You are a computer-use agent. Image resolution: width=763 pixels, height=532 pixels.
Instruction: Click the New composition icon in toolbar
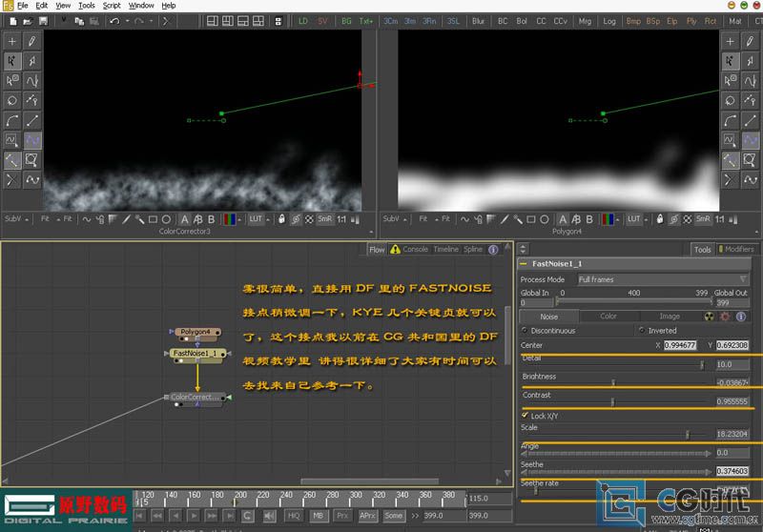(13, 21)
